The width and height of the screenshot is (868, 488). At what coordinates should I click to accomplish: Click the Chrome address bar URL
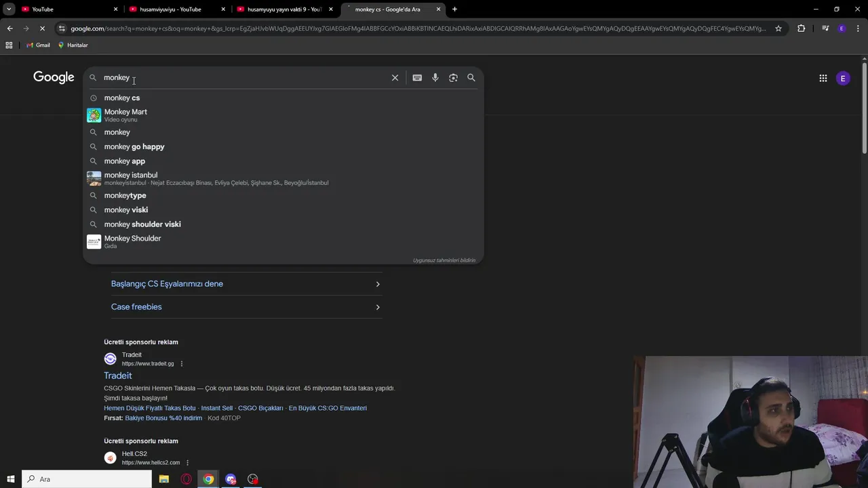pos(418,28)
